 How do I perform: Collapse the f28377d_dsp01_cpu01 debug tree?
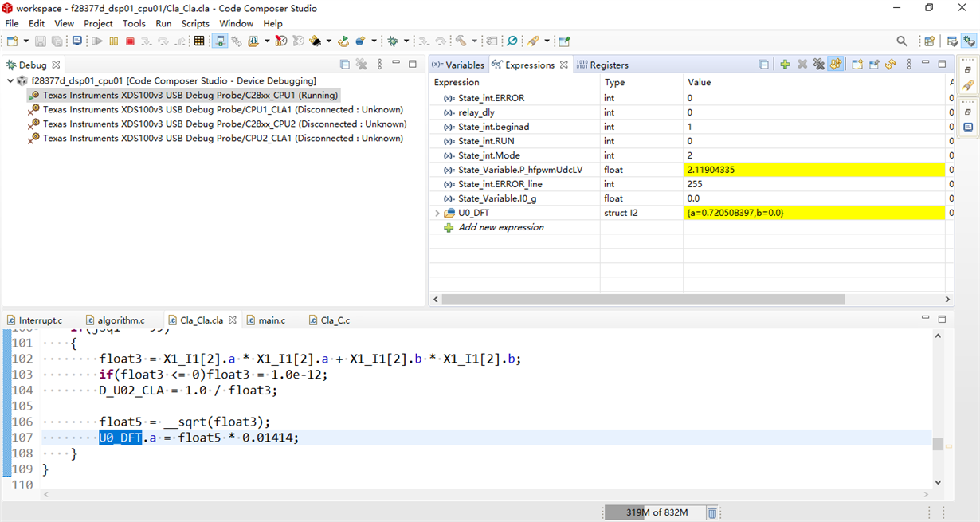tap(10, 81)
